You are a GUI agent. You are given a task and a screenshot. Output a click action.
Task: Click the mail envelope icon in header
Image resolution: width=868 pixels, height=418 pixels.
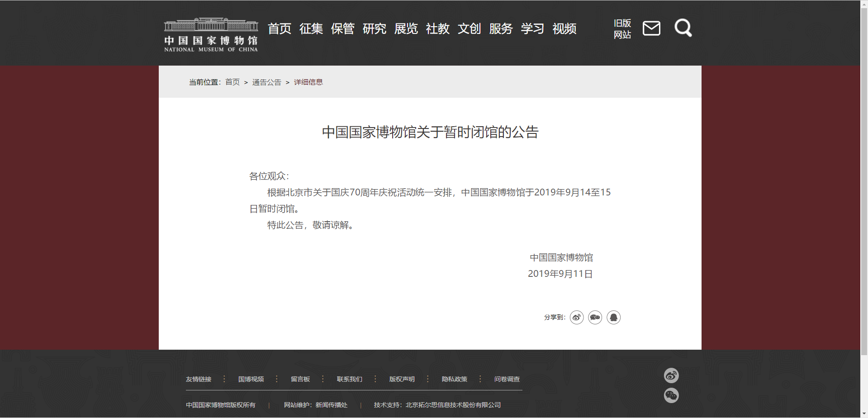pyautogui.click(x=651, y=28)
